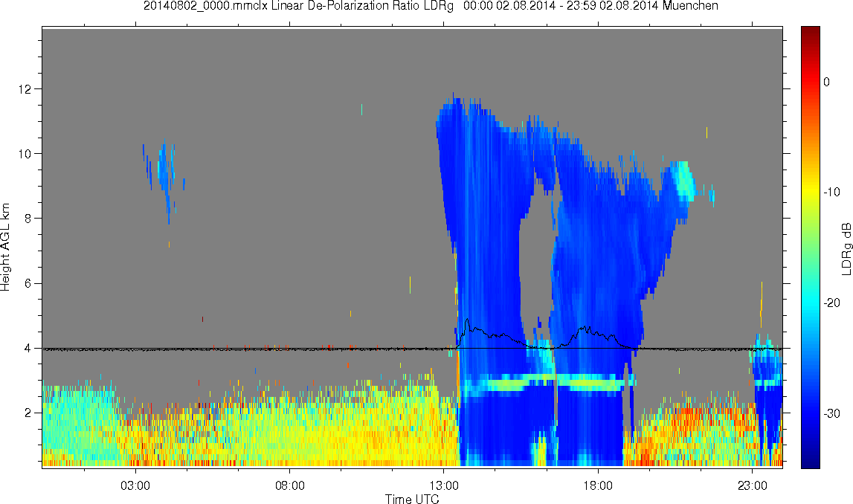Click the height axis label '6'
The image size is (853, 504).
click(x=29, y=283)
